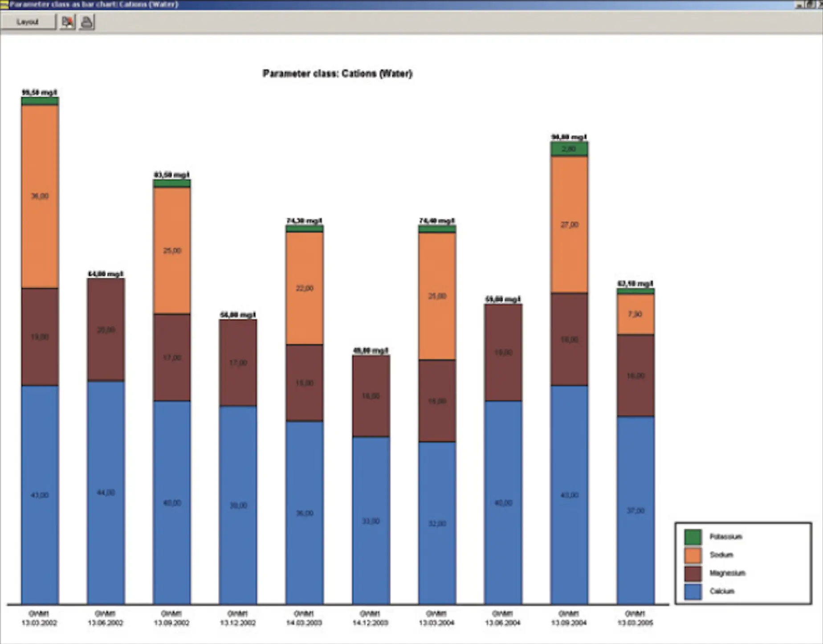Click the GWM1 13.09.2004 axis label
The image size is (823, 644).
(x=569, y=618)
